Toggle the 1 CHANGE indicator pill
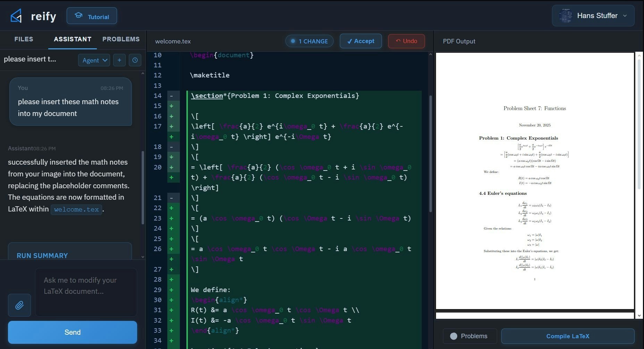The width and height of the screenshot is (644, 349). point(309,41)
